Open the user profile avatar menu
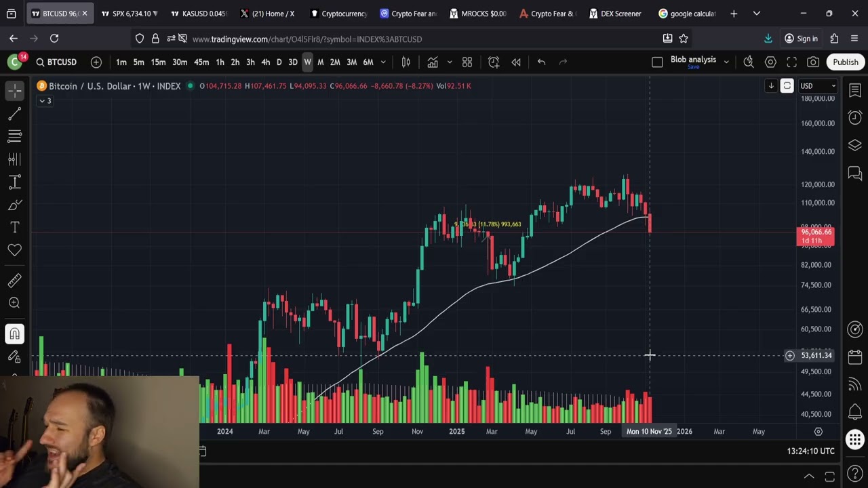This screenshot has height=488, width=868. point(14,62)
